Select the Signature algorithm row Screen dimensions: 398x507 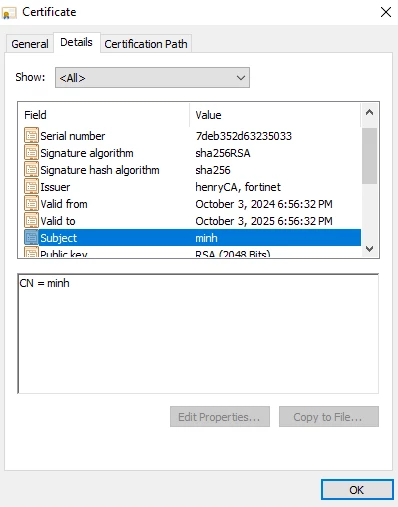click(192, 153)
